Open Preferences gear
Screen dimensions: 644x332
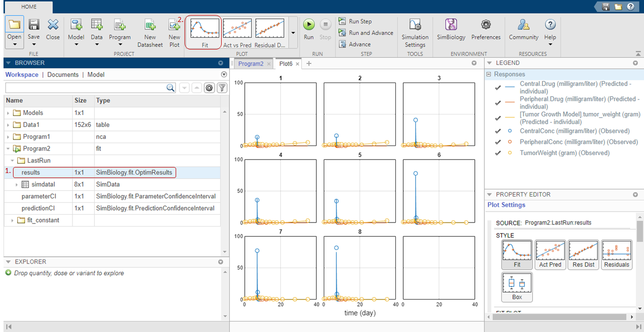[485, 24]
